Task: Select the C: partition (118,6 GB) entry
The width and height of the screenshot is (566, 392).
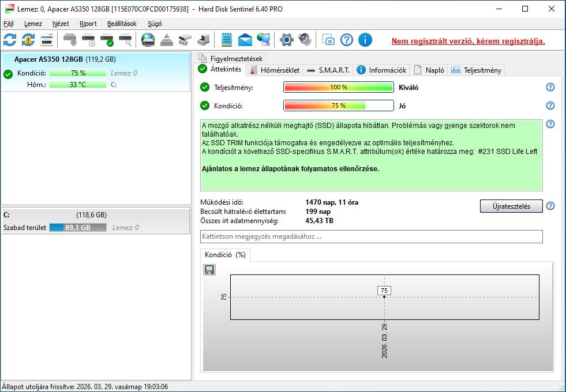Action: click(96, 221)
